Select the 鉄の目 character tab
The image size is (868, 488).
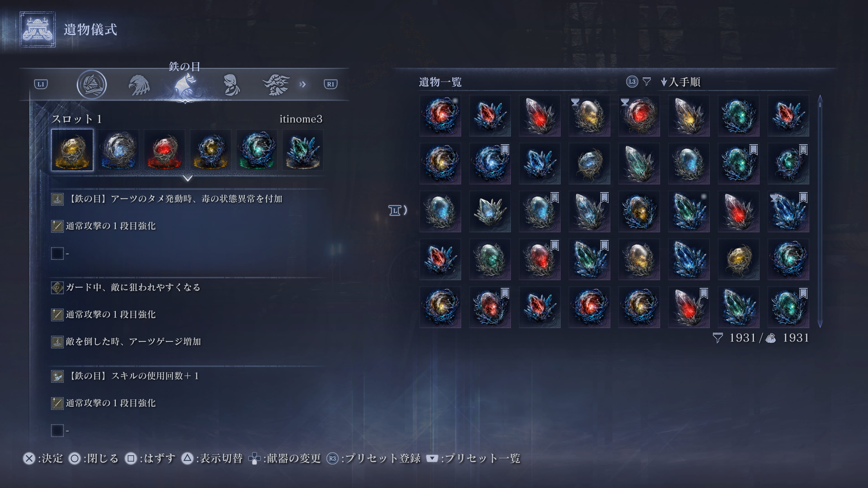click(185, 85)
